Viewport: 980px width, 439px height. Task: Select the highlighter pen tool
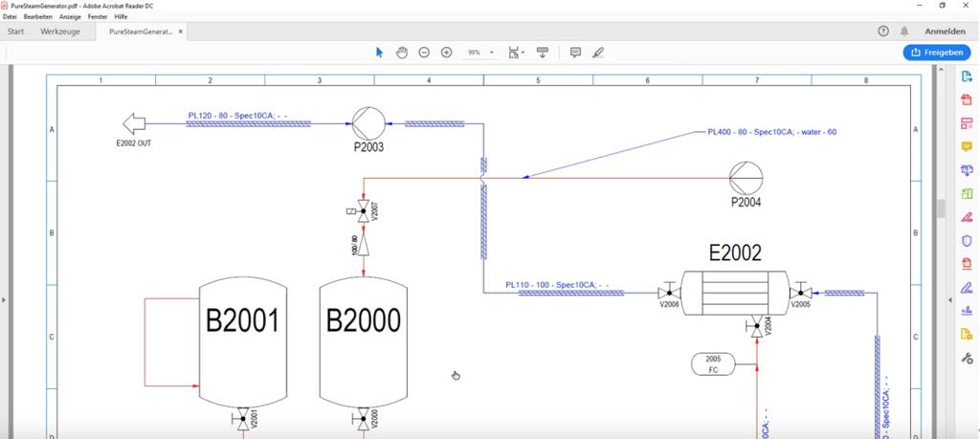point(598,52)
